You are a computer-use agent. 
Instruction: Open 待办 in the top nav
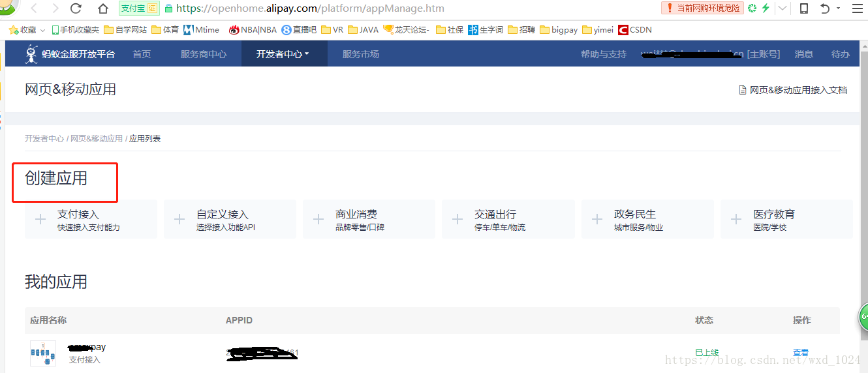[x=841, y=54]
